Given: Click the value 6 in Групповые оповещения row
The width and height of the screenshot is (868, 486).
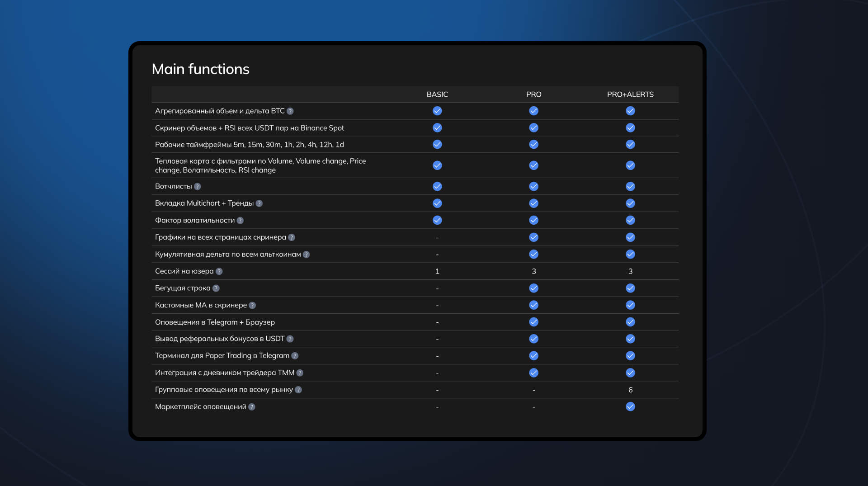Looking at the screenshot, I should (630, 390).
